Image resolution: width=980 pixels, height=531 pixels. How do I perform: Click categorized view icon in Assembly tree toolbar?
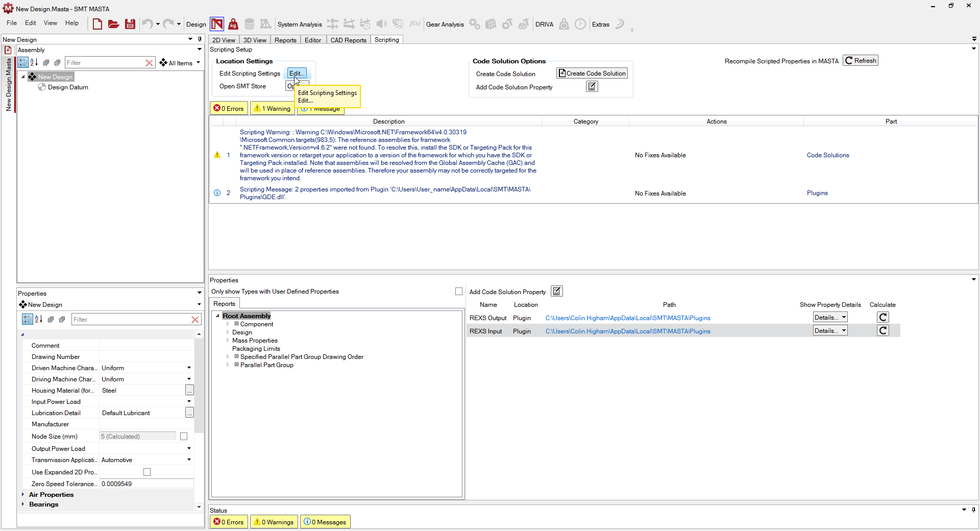(23, 62)
